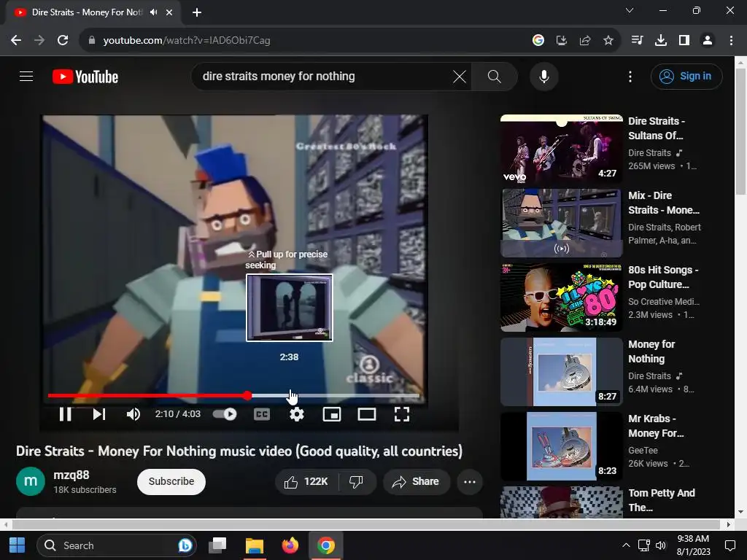Open the YouTube hamburger guide menu
This screenshot has width=747, height=560.
26,76
